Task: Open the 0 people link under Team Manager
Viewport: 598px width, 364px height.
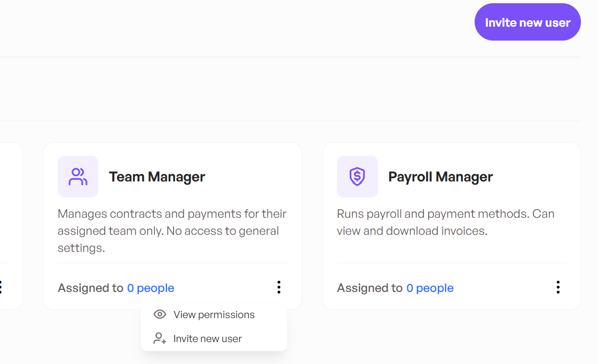Action: pos(151,288)
